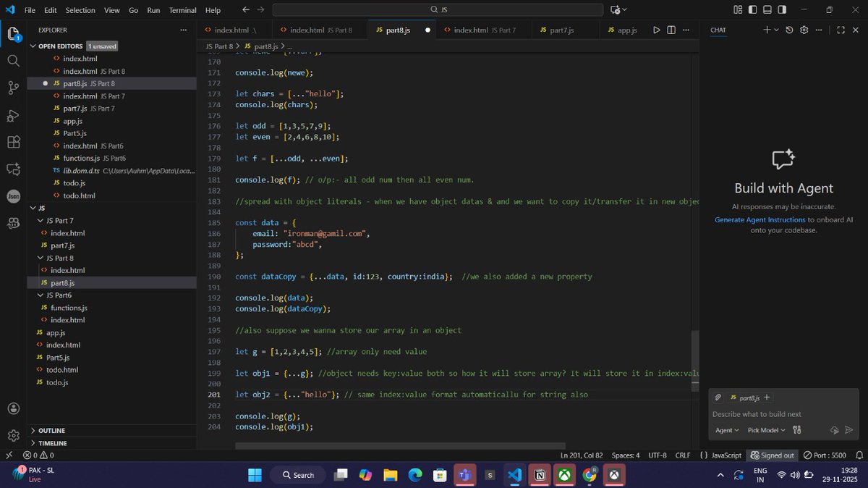Go forward with navigation arrow
Screen dimensions: 868x488
[x=260, y=10]
